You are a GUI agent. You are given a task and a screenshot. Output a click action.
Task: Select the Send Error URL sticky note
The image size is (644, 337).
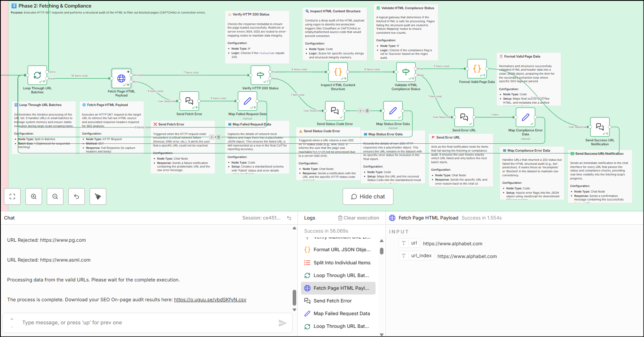point(461,160)
